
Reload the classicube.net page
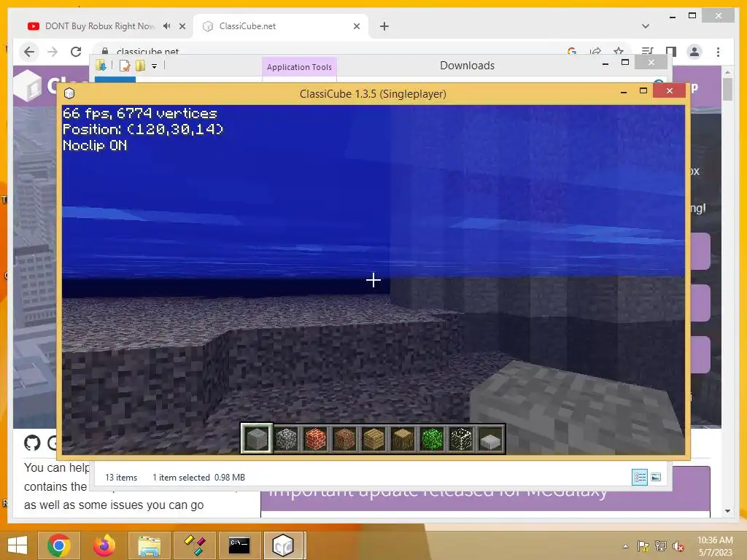point(76,52)
